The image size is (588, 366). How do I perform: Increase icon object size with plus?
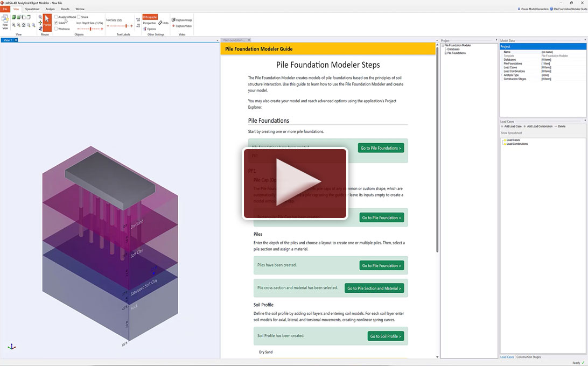pos(102,29)
